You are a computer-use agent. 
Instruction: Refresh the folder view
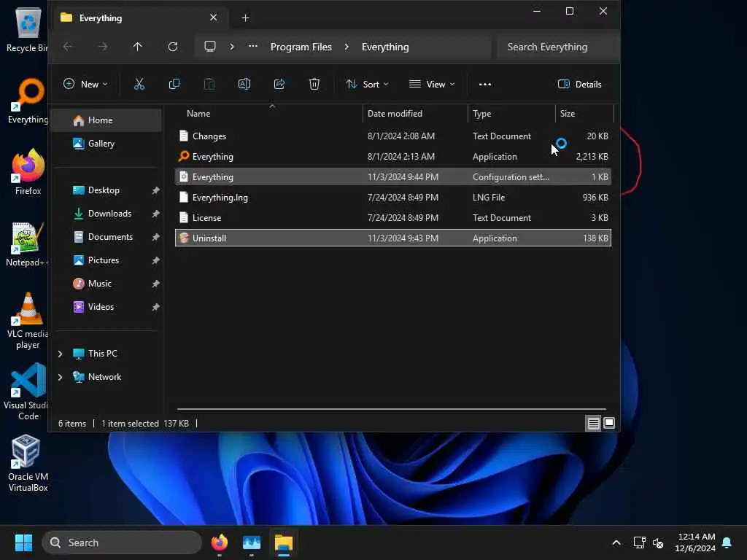(173, 47)
